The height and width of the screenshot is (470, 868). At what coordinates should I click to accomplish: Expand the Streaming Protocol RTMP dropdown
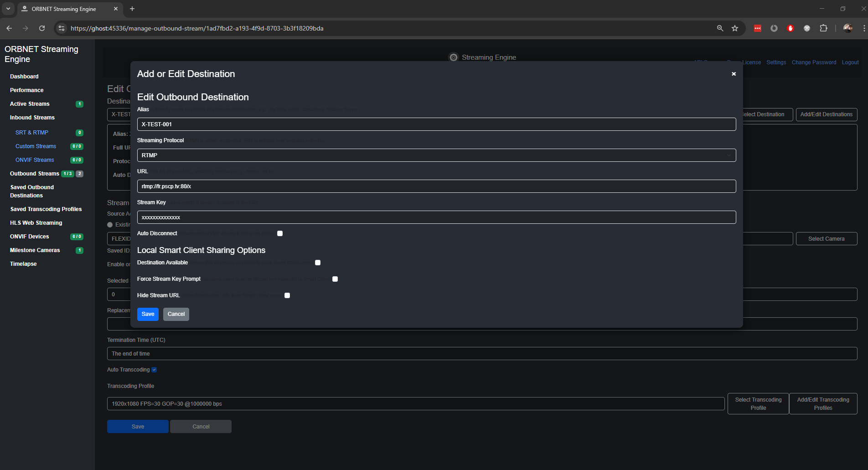pos(436,155)
